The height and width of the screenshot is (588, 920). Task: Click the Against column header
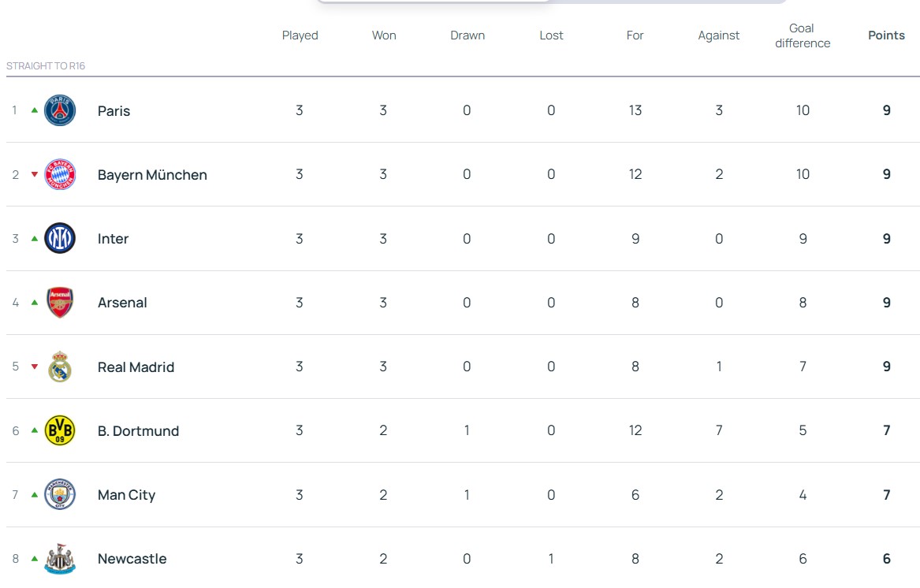(x=719, y=35)
